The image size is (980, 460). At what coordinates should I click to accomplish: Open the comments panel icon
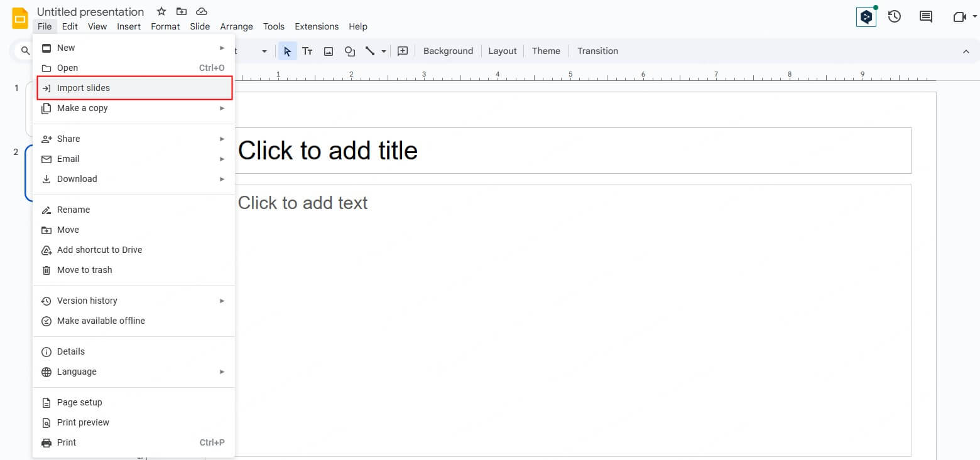[x=925, y=17]
